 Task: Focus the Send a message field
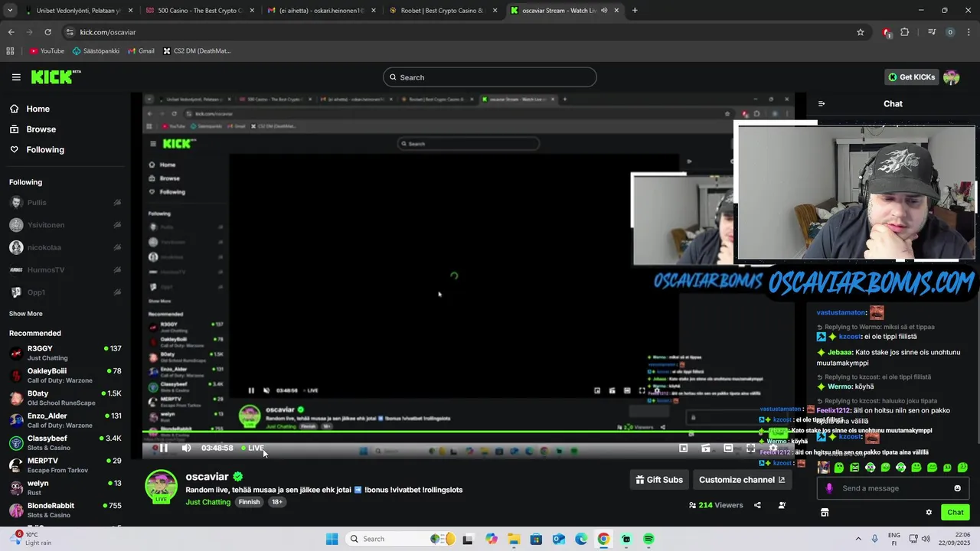[893, 488]
